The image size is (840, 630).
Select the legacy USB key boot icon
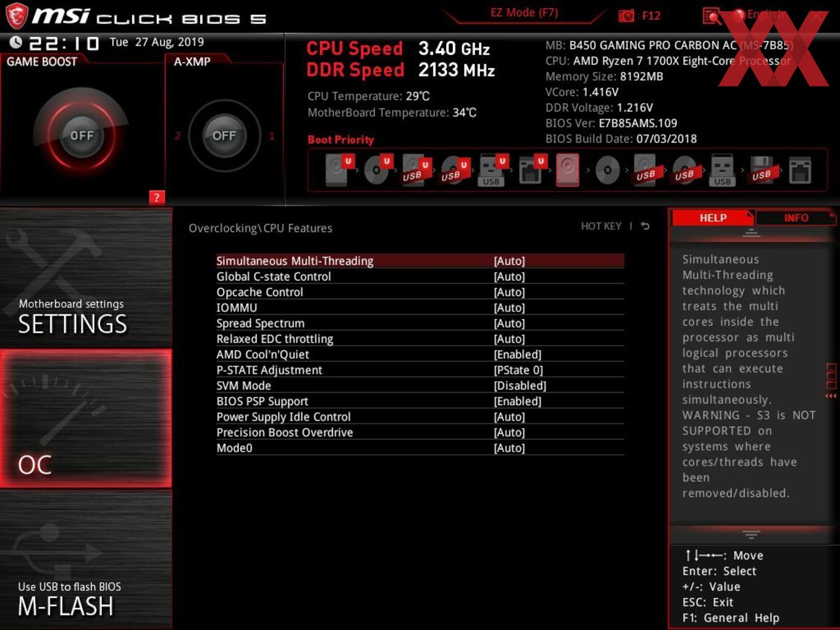coord(722,170)
